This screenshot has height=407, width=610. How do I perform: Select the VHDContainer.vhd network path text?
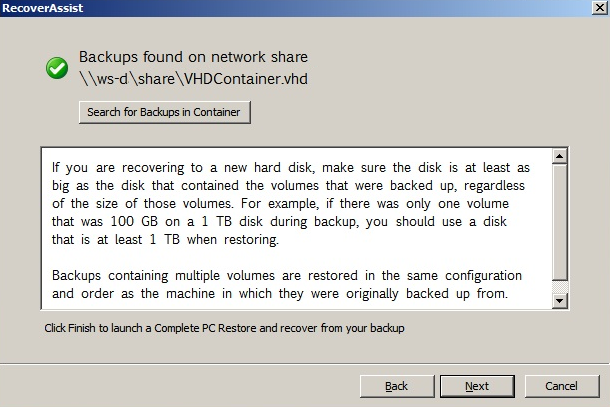click(x=193, y=79)
